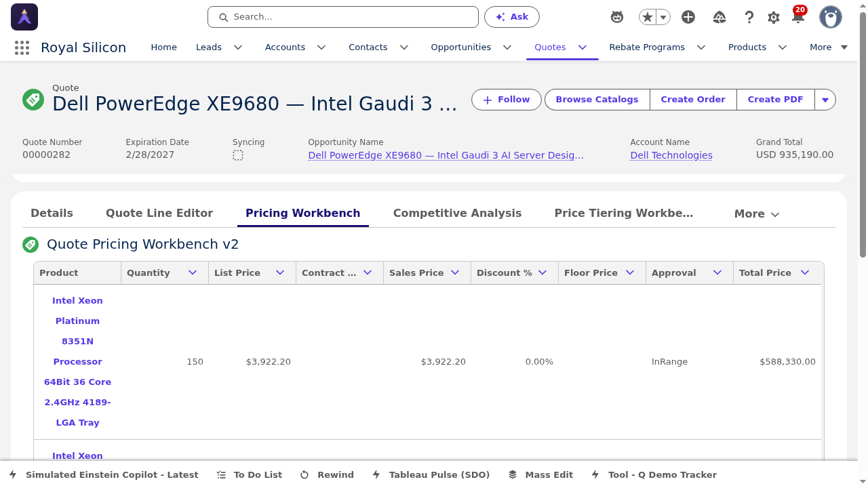Open the To Do List utility
The height and width of the screenshot is (488, 868).
249,474
